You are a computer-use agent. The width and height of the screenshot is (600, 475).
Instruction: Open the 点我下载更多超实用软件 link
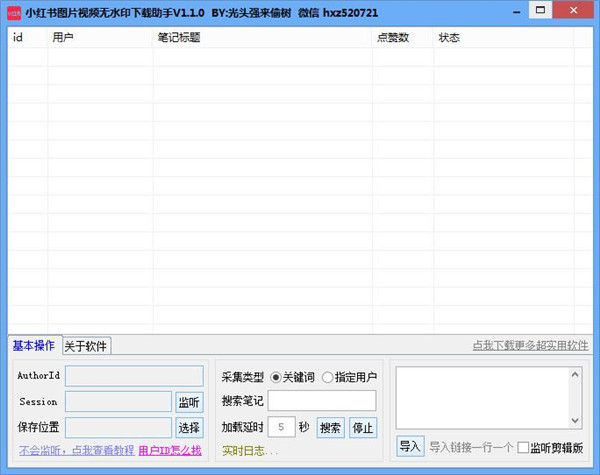click(530, 346)
